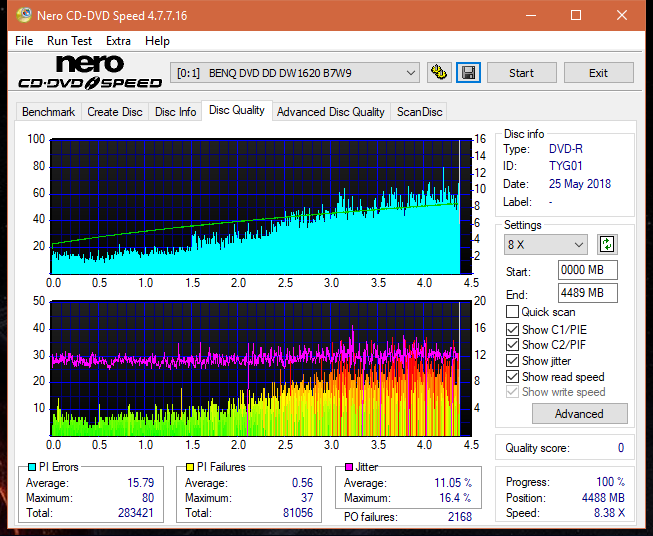653x536 pixels.
Task: Expand the 8 X speed dropdown
Action: [546, 244]
